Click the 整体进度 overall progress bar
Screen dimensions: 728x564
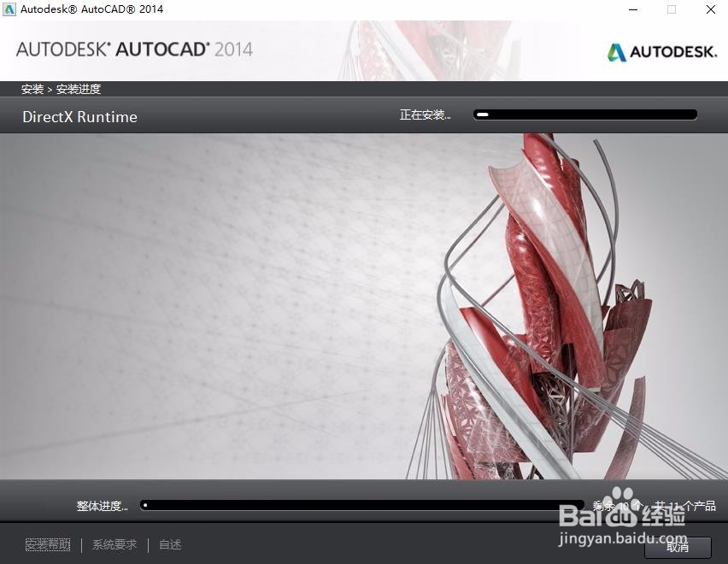click(362, 505)
